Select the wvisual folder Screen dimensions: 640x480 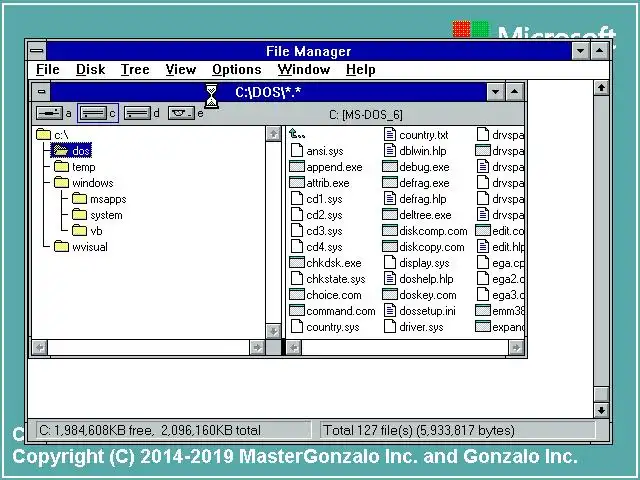(80, 247)
